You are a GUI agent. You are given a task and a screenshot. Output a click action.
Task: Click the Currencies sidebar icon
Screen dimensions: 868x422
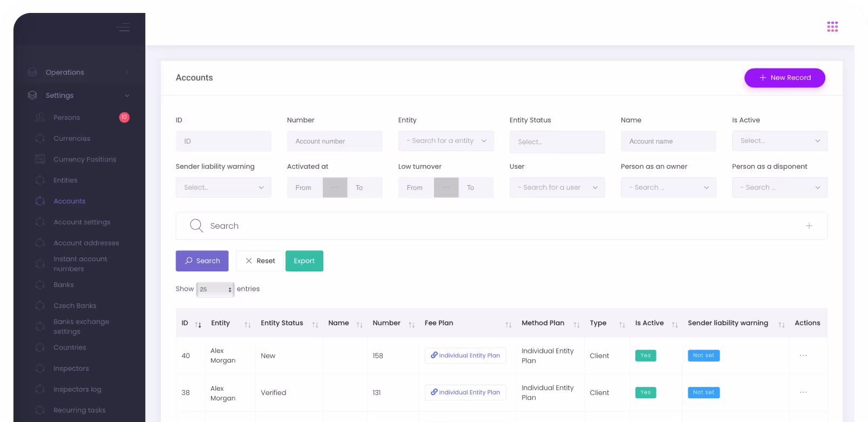pos(40,139)
